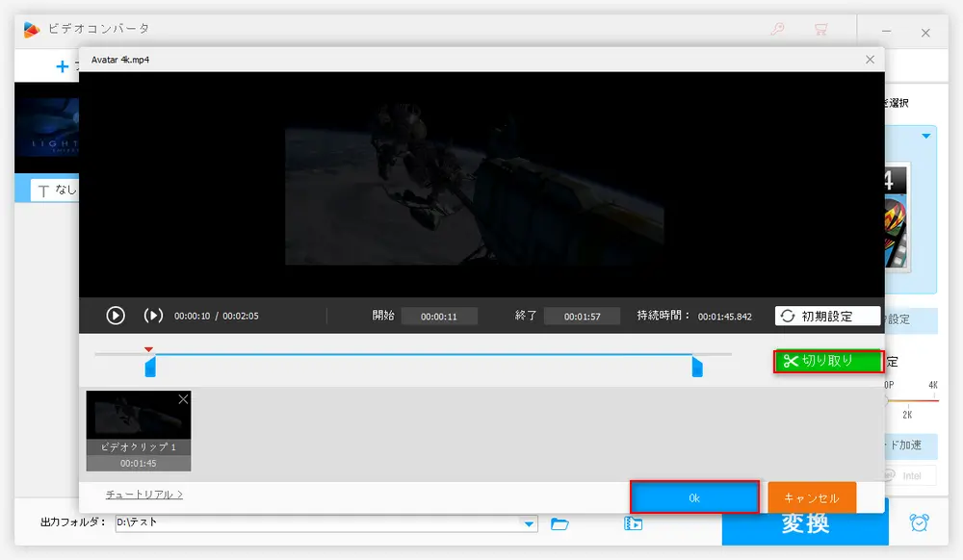Screen dimensions: 963x560
Task: Confirm trimming with the Ok button
Action: 694,497
